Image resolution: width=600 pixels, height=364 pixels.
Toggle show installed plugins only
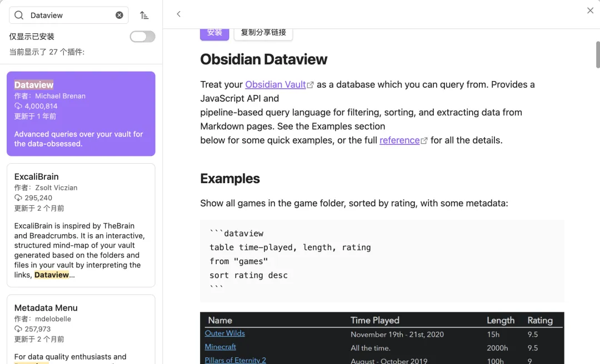[142, 37]
